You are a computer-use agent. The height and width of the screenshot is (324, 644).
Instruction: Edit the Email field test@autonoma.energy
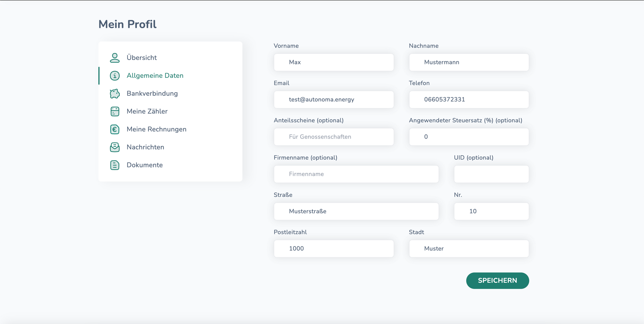334,99
